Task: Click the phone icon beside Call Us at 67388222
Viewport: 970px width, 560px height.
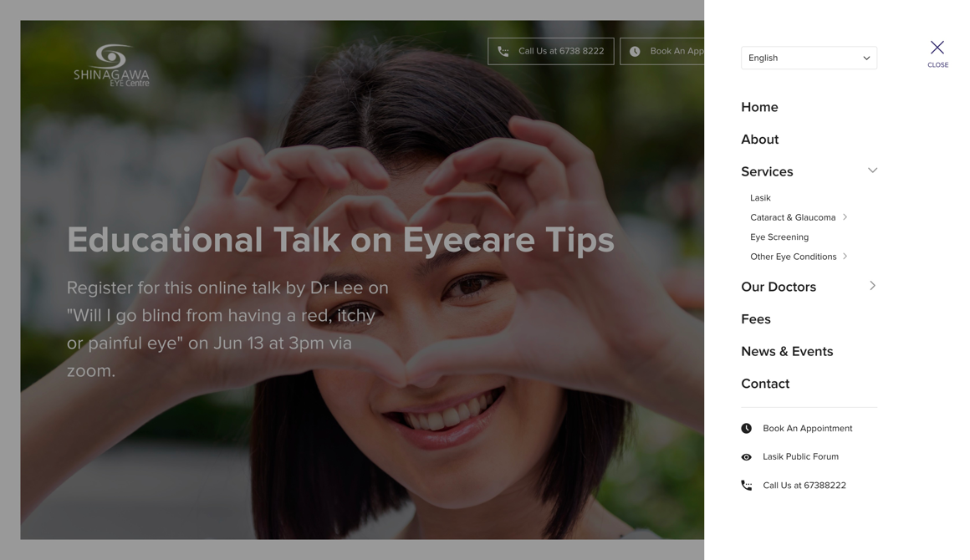Action: (746, 486)
